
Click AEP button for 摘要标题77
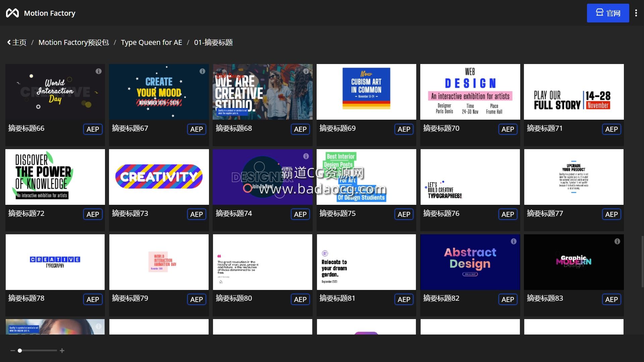[611, 214]
